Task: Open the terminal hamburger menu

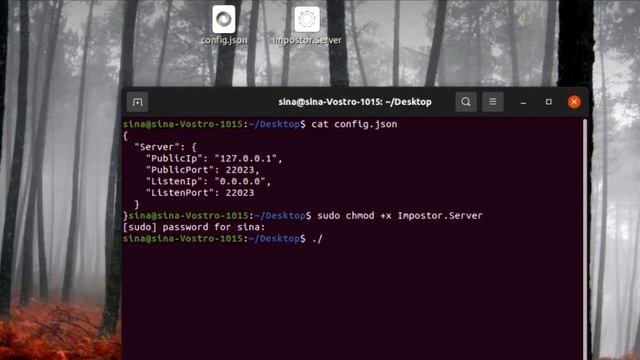Action: (493, 102)
